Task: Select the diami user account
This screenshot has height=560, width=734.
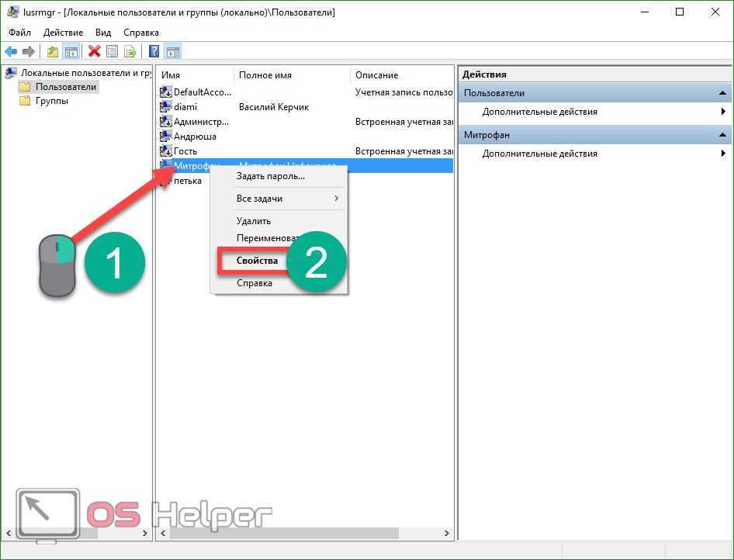Action: [x=185, y=107]
